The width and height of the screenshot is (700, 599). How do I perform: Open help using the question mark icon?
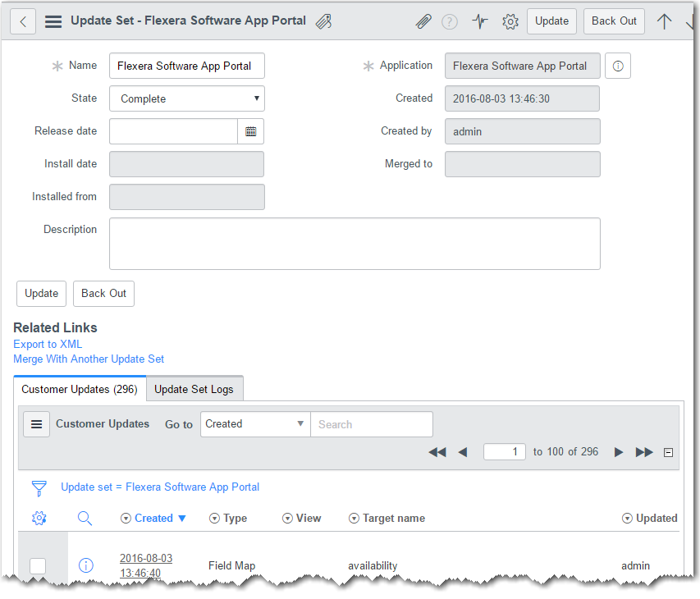coord(450,21)
